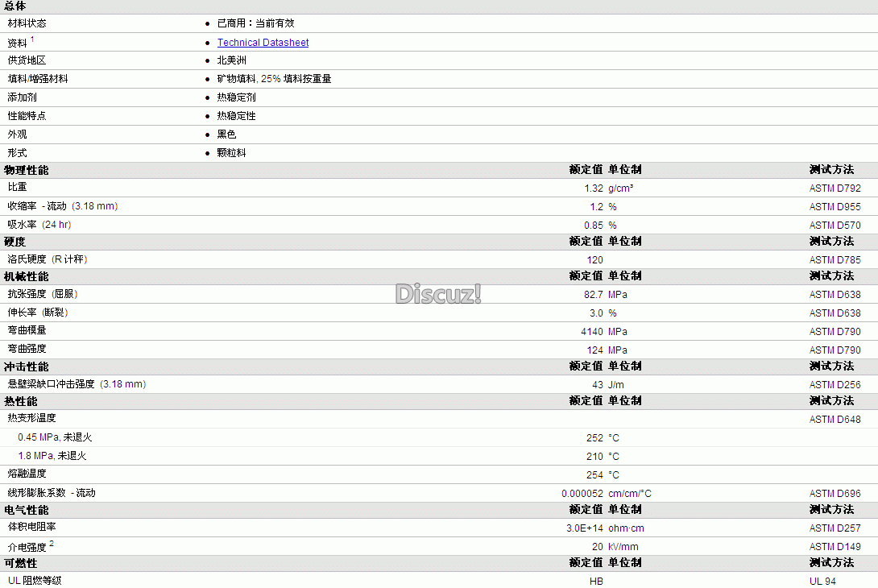Select the text 已商用：当前有效

[x=255, y=23]
